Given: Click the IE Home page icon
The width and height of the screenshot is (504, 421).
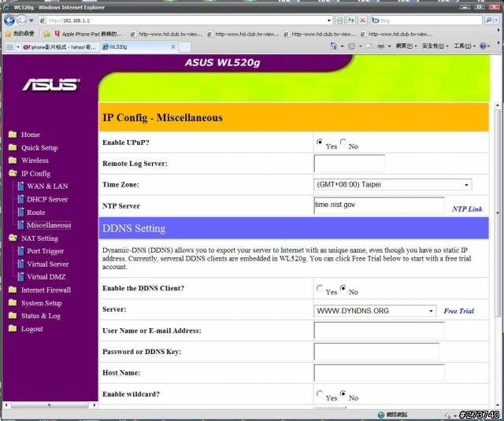Looking at the screenshot, I should click(333, 46).
